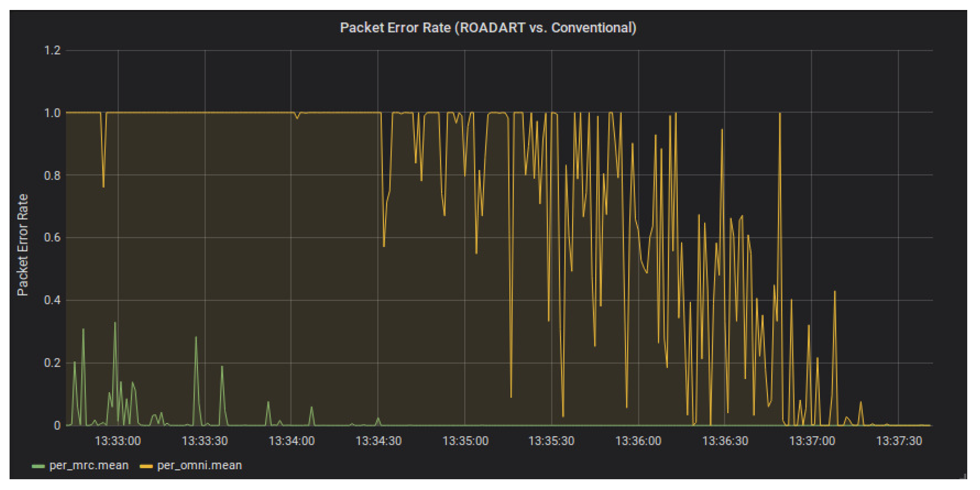980x490 pixels.
Task: Click the 13:36:00 x-axis time label
Action: [x=638, y=441]
